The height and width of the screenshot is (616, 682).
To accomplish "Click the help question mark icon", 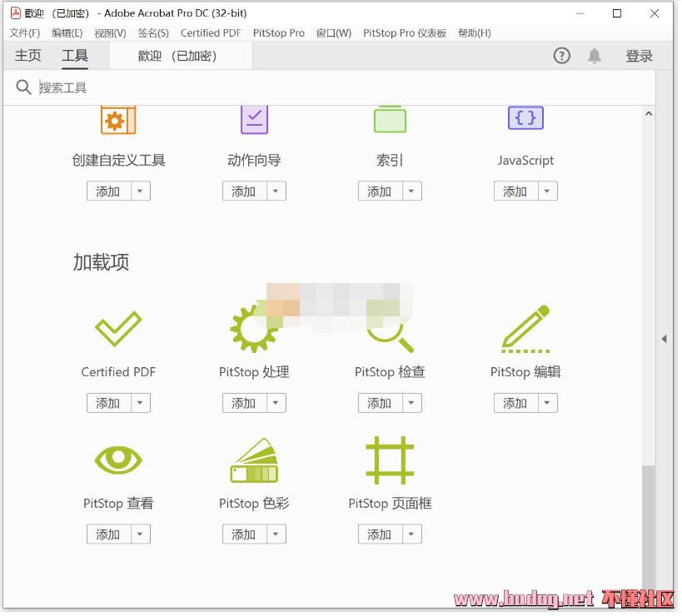I will (x=561, y=56).
